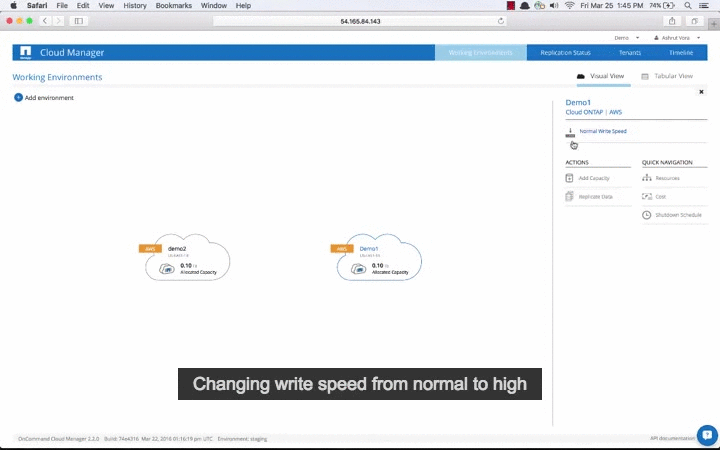The image size is (720, 450).
Task: Open the Replication Status tab
Action: (565, 52)
